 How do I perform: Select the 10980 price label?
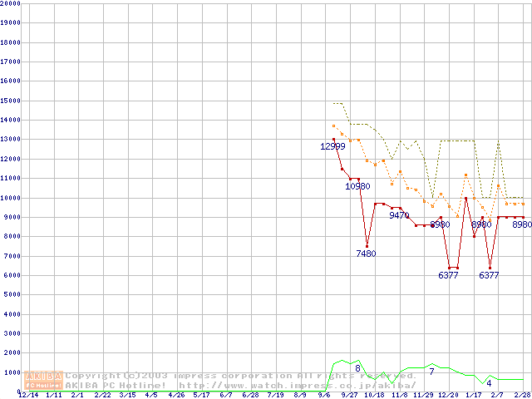tap(357, 186)
